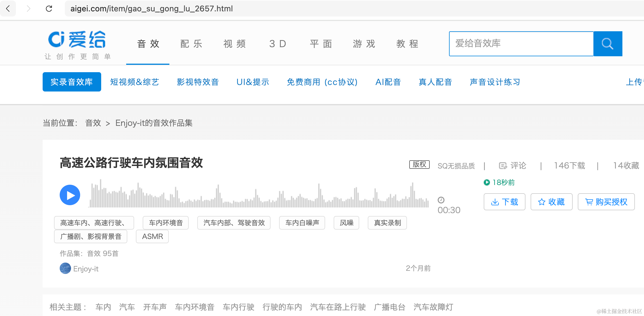Open 实录音效库 category
The width and height of the screenshot is (644, 316).
72,82
